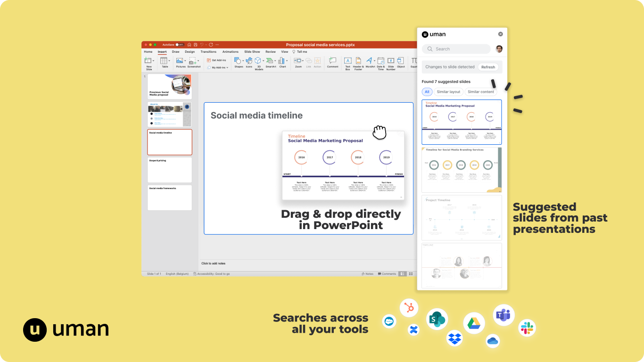644x362 pixels.
Task: Switch to the Transitions tab
Action: tap(208, 52)
